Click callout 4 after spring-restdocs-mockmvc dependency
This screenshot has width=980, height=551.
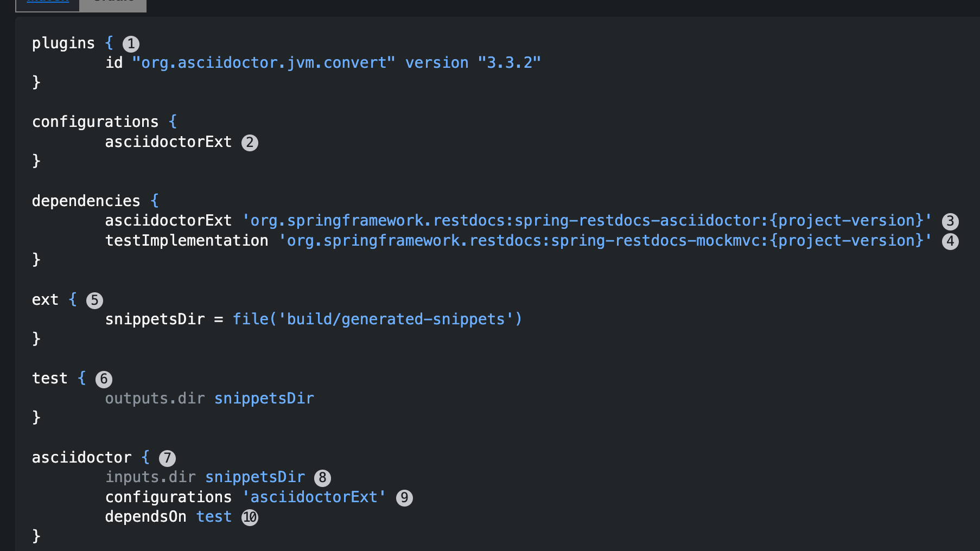point(950,241)
